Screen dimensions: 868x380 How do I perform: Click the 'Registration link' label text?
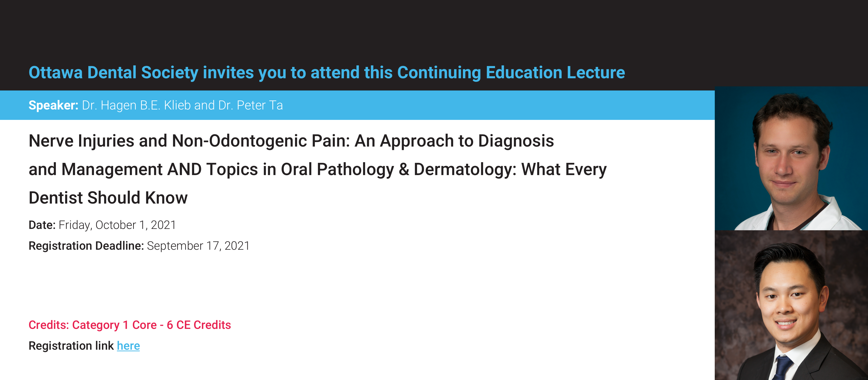71,346
